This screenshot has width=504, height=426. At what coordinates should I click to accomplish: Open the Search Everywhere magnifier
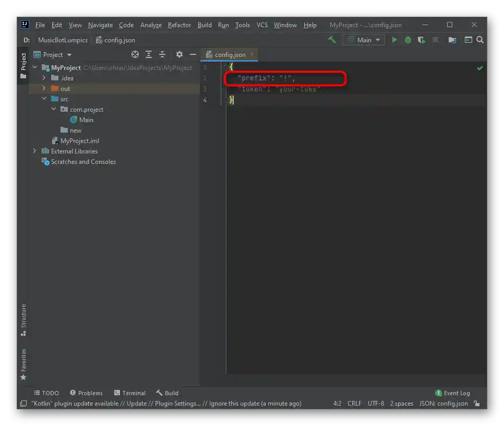(x=480, y=40)
